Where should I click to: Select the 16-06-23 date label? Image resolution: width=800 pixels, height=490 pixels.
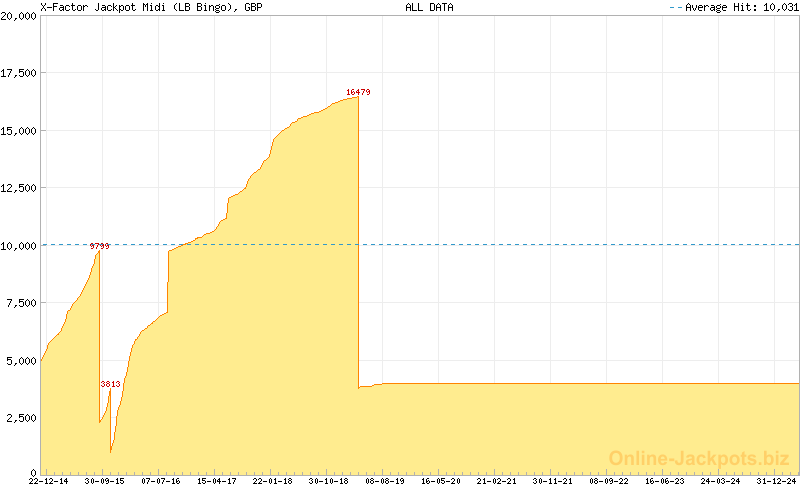(664, 481)
